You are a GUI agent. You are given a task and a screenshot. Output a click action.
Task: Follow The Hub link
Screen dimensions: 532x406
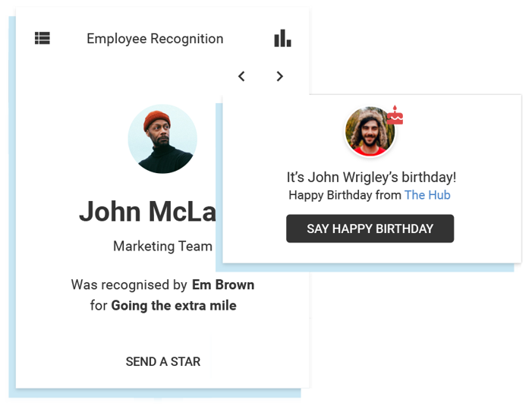pos(427,195)
